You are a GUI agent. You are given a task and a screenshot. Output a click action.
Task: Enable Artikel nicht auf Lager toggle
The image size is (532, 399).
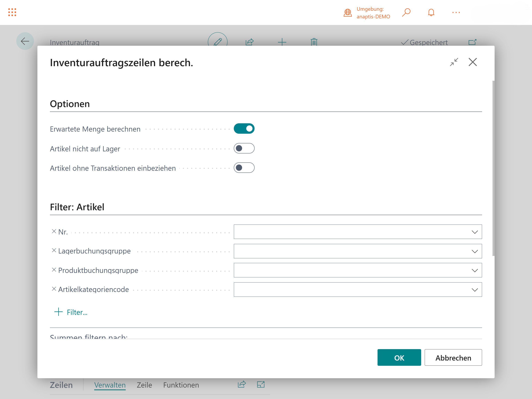244,148
